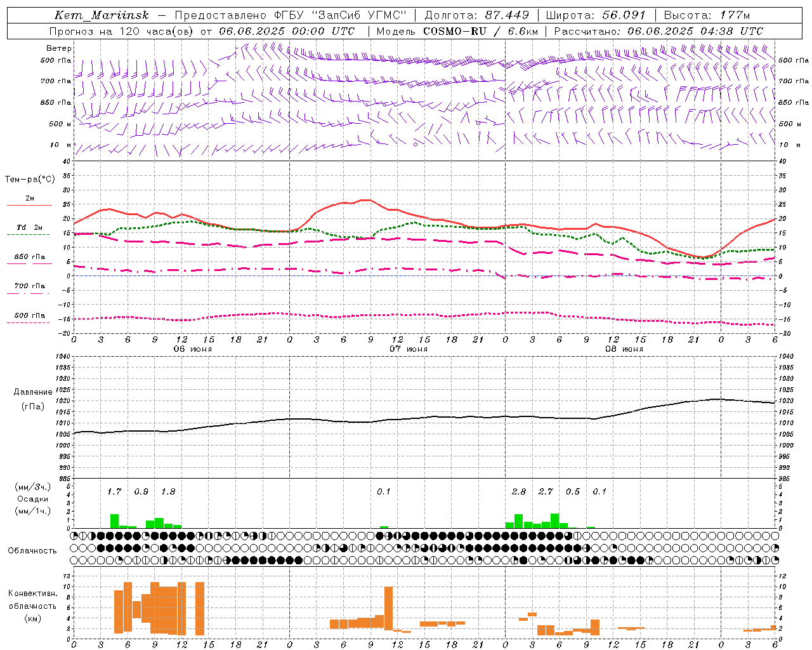
Task: Click the Давление (гПа) label
Action: pos(33,399)
